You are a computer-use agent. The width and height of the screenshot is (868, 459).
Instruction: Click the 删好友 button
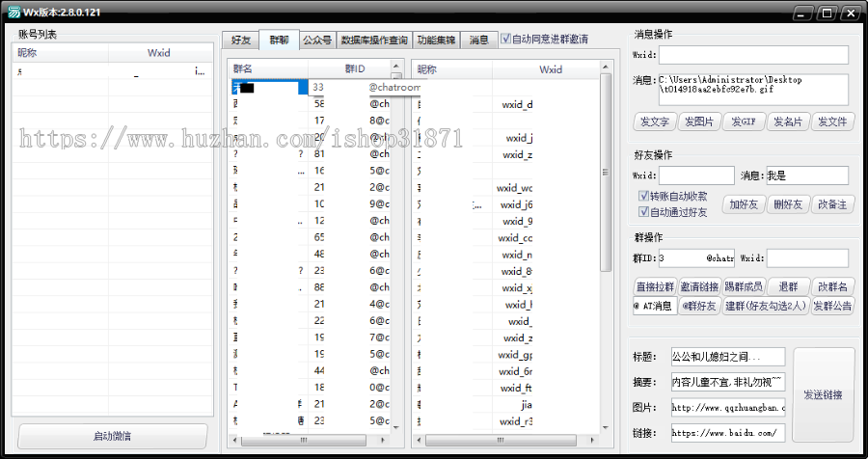point(788,204)
